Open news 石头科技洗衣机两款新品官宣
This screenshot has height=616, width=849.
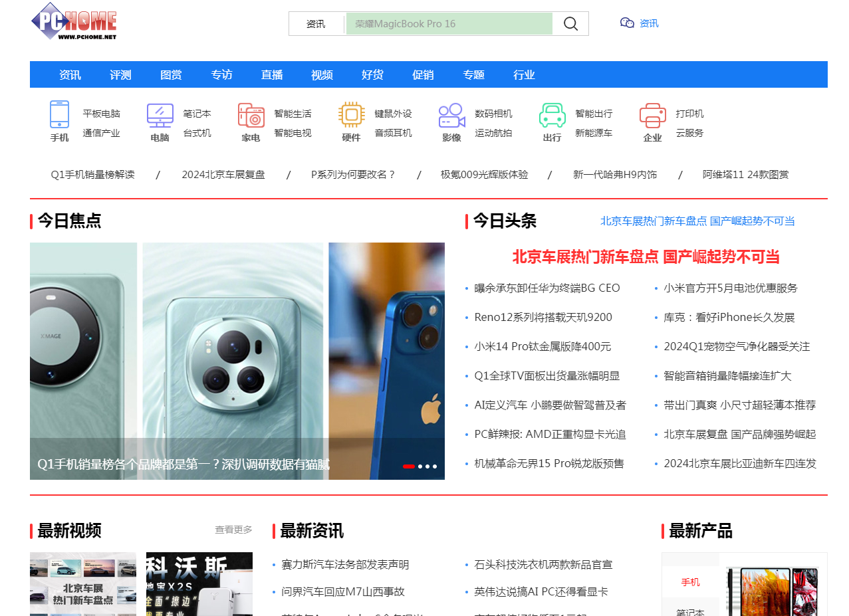click(543, 565)
